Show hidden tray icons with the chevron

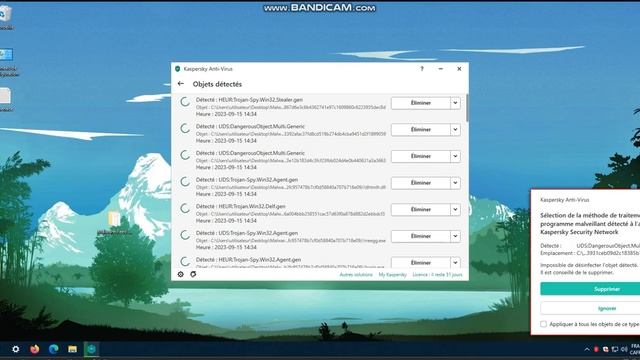click(x=587, y=349)
